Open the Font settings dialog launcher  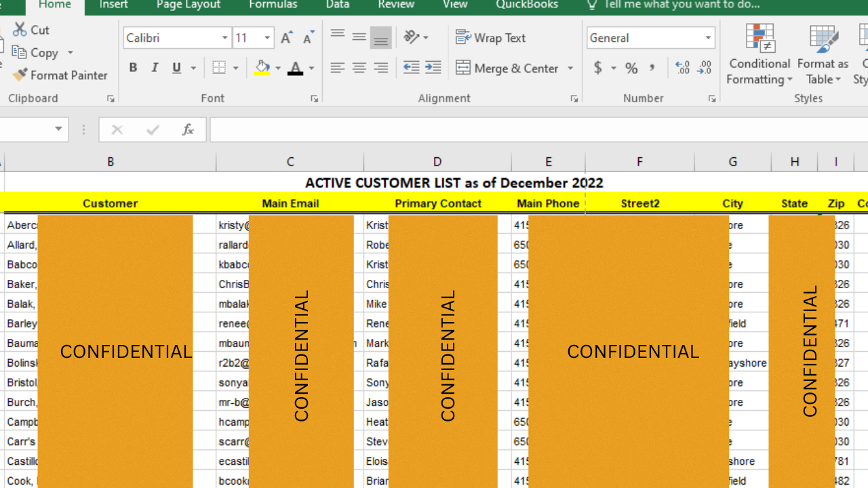pos(315,99)
